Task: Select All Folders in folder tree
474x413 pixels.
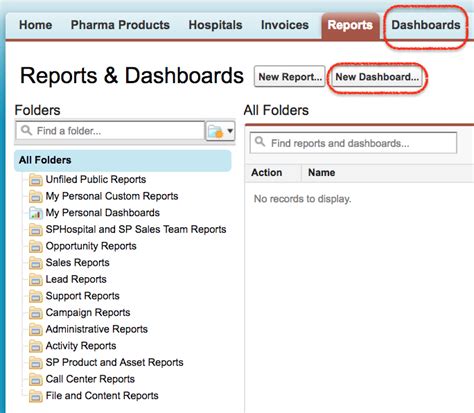Action: [123, 160]
